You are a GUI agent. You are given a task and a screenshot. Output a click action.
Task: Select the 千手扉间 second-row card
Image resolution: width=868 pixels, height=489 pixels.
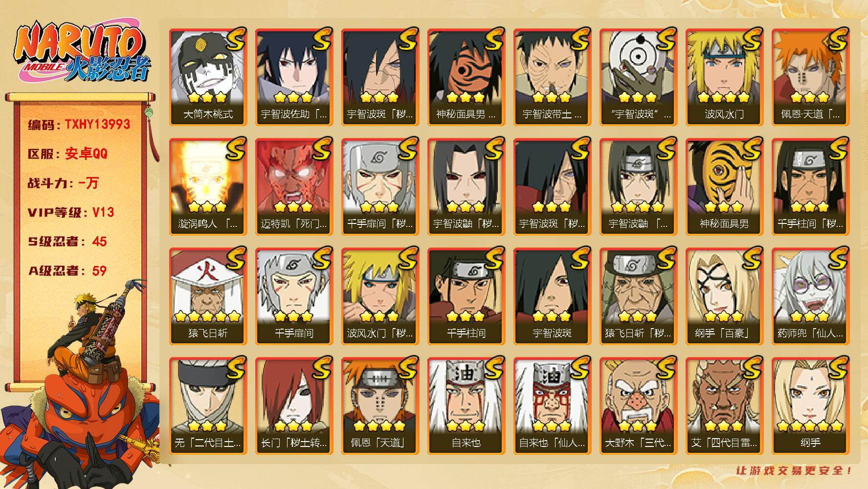pos(380,187)
